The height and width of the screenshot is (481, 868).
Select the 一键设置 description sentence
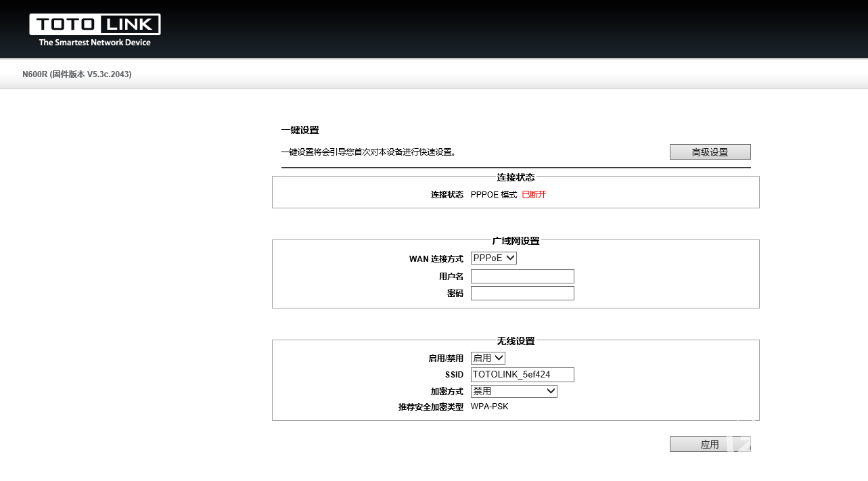coord(369,152)
